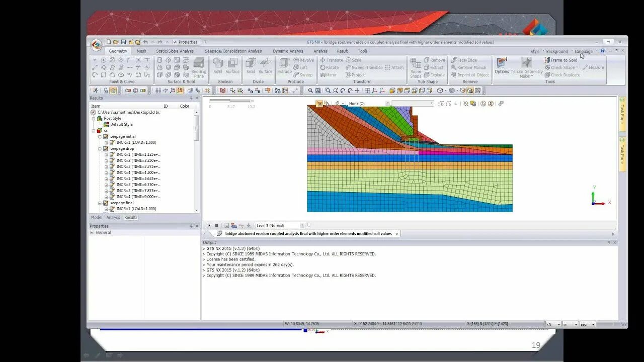The height and width of the screenshot is (362, 644).
Task: Click the Save disk icon in quick access toolbar
Action: click(x=123, y=42)
